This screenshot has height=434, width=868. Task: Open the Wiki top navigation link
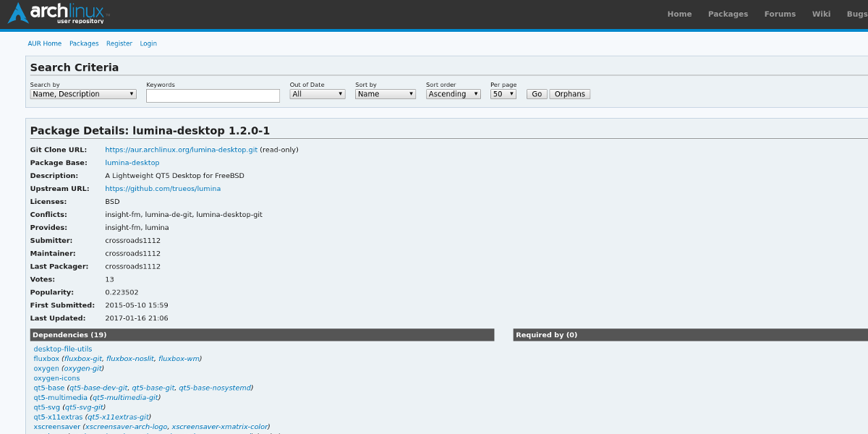821,14
